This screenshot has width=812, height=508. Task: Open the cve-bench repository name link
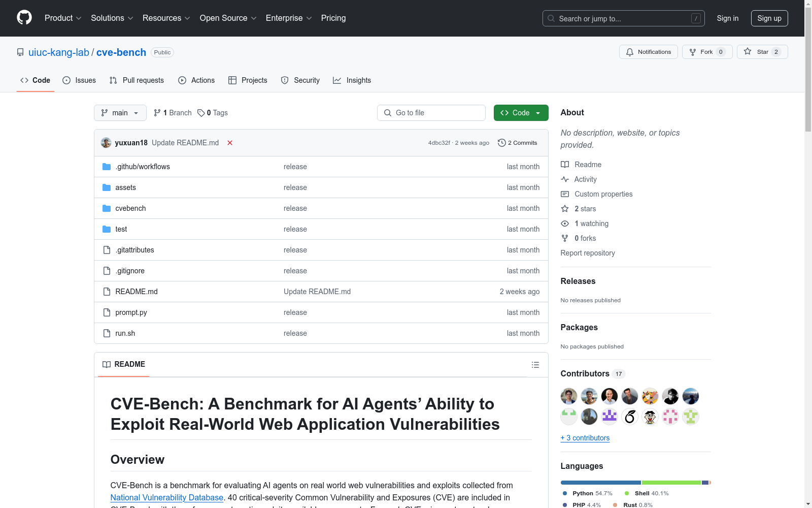121,52
